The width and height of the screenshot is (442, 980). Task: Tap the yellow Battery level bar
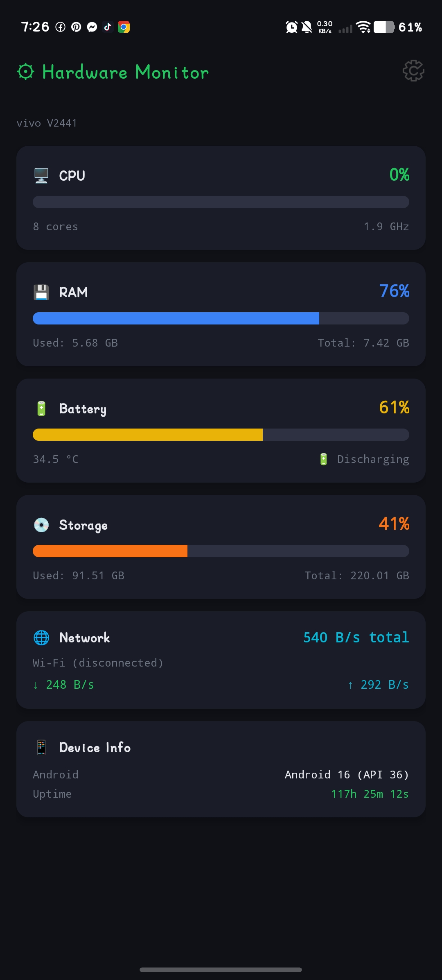pyautogui.click(x=148, y=435)
